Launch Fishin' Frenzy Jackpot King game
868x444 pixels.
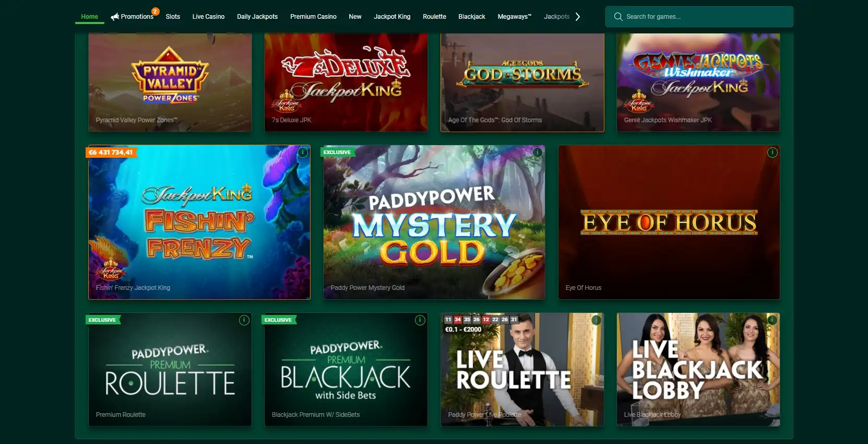[x=199, y=223]
